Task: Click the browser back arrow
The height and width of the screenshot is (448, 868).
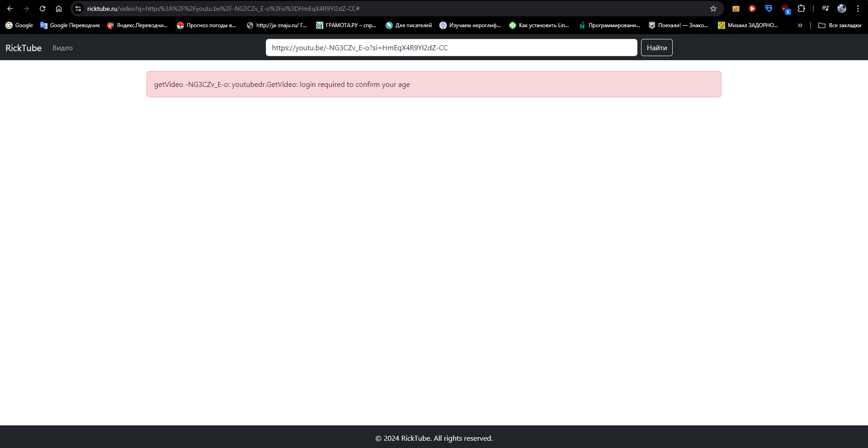Action: [10, 9]
